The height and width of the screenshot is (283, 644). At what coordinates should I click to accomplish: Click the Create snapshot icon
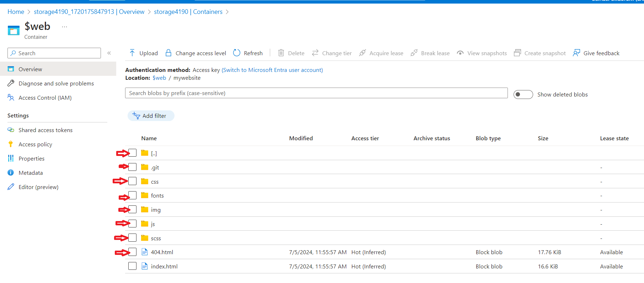517,53
